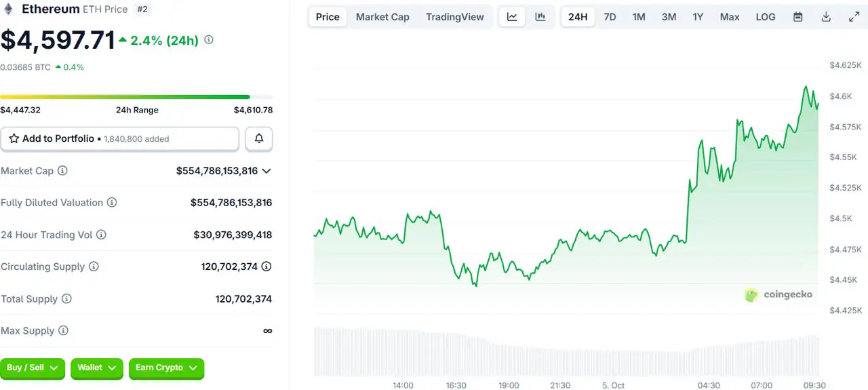Switch to the Market Cap chart tab
Image resolution: width=868 pixels, height=390 pixels.
(x=382, y=17)
